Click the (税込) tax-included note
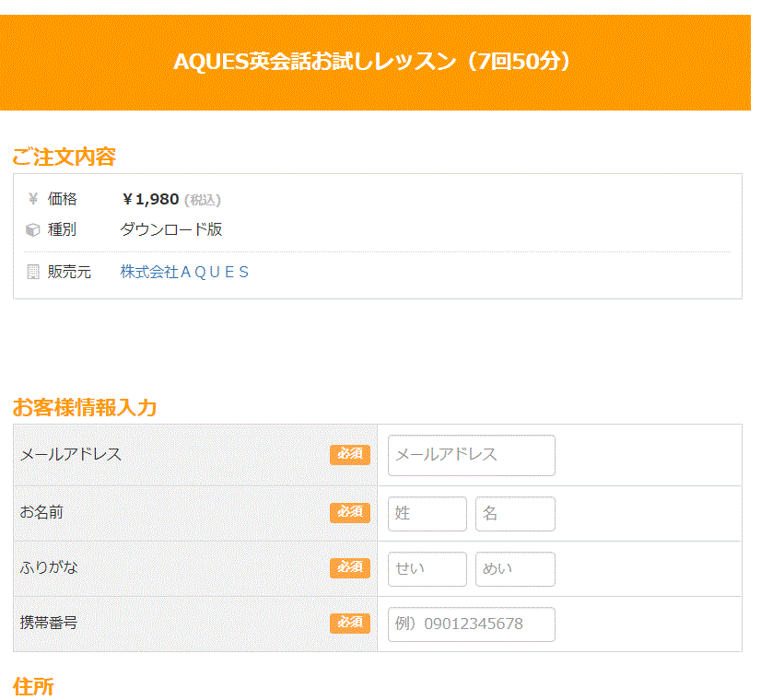This screenshot has height=700, width=761. click(203, 200)
